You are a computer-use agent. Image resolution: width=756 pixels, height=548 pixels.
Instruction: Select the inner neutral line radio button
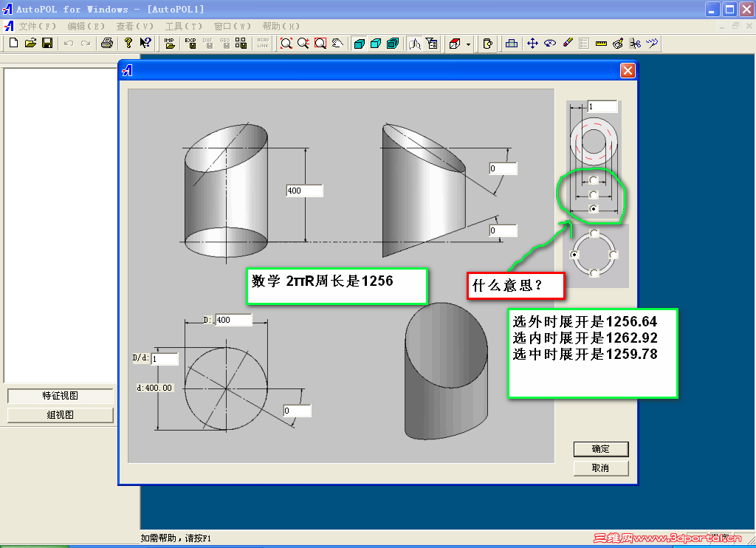pyautogui.click(x=594, y=181)
